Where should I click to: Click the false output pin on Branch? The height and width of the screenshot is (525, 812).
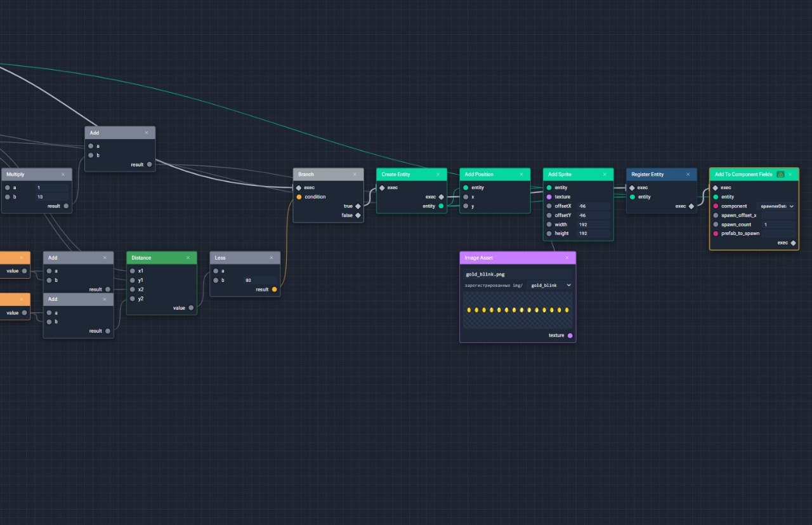click(358, 215)
